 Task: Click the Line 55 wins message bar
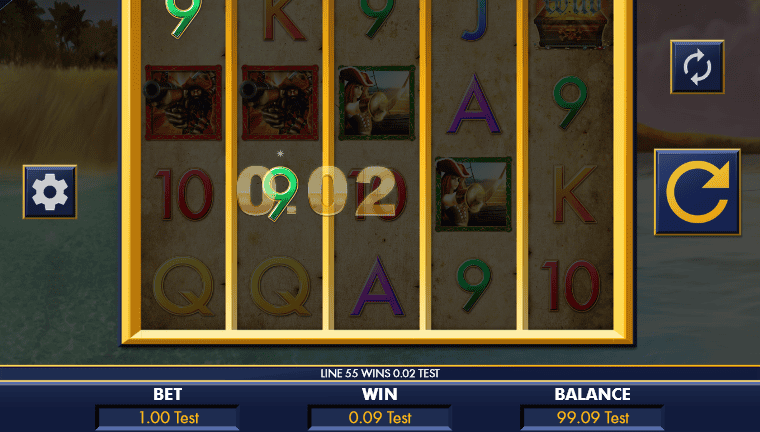coord(380,373)
